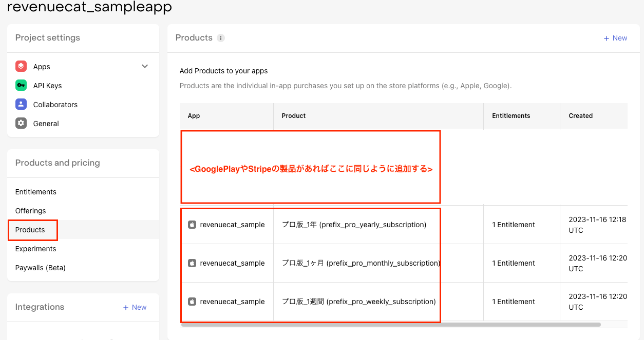
Task: Open the プロ版_1週間 weekly subscription product
Action: point(359,302)
